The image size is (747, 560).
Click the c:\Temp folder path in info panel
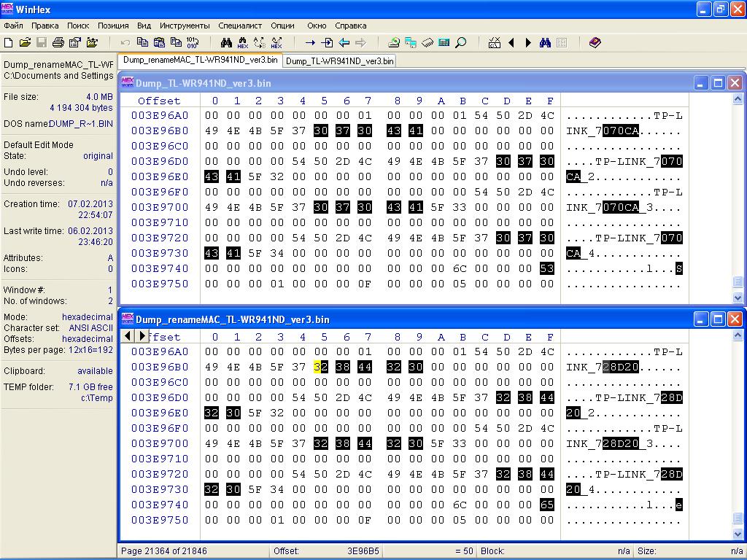[97, 398]
